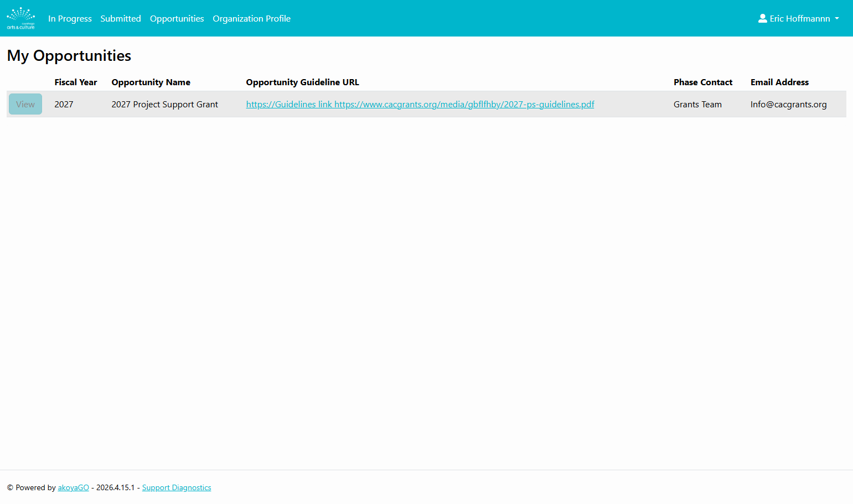Open Organization Profile page

[251, 18]
